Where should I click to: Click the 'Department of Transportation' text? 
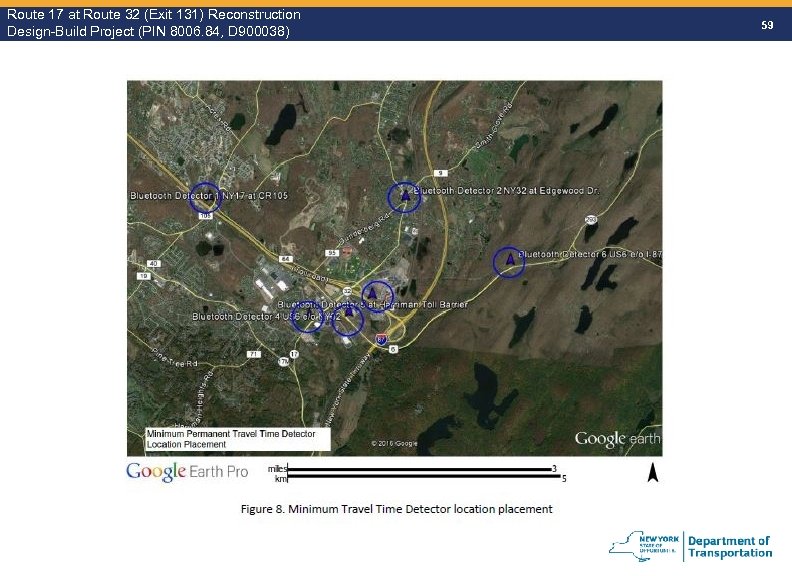(x=730, y=547)
